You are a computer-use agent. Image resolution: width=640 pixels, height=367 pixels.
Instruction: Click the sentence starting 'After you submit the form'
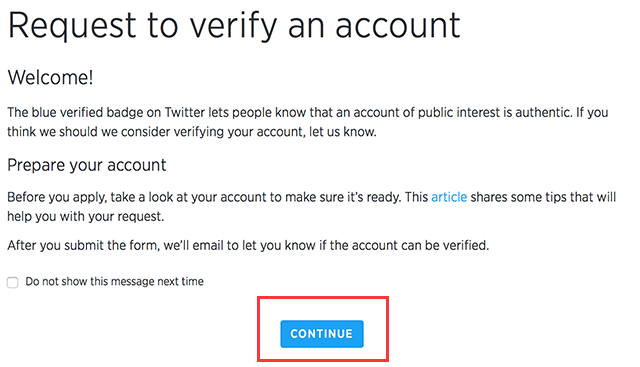click(x=248, y=245)
